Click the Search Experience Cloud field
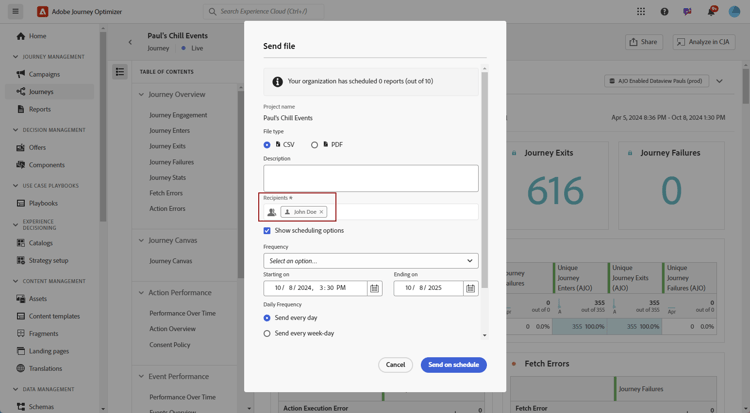The height and width of the screenshot is (413, 750). click(264, 11)
